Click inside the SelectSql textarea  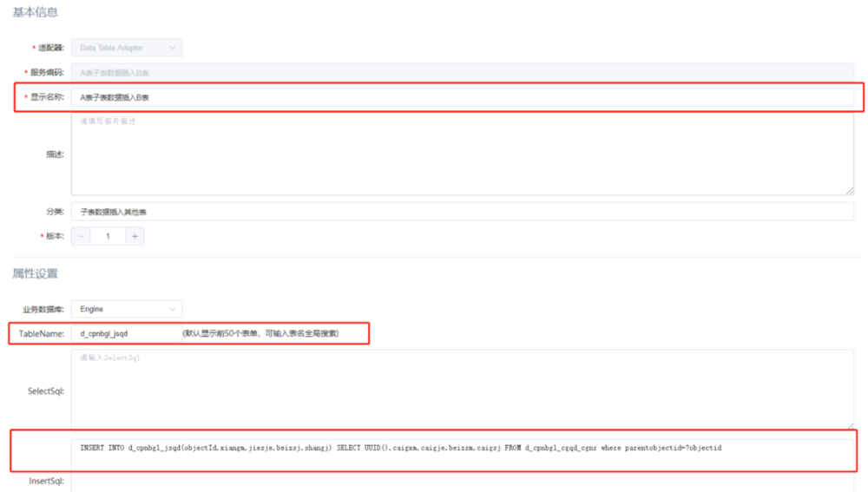coord(462,389)
